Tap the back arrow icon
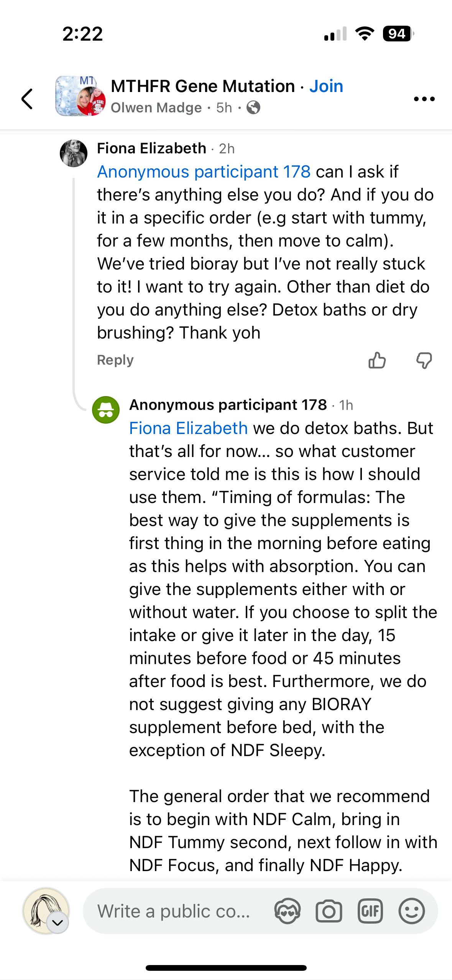The width and height of the screenshot is (452, 980). click(x=27, y=99)
